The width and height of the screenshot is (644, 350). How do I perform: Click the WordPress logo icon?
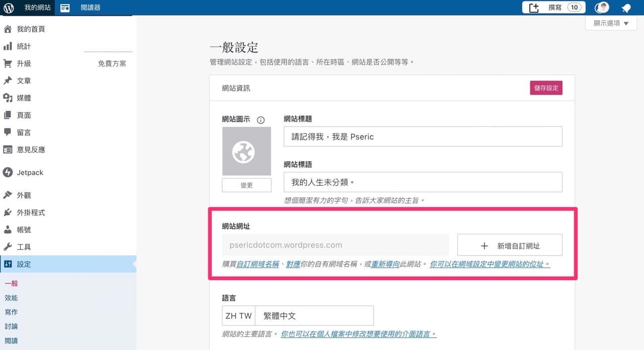click(9, 8)
